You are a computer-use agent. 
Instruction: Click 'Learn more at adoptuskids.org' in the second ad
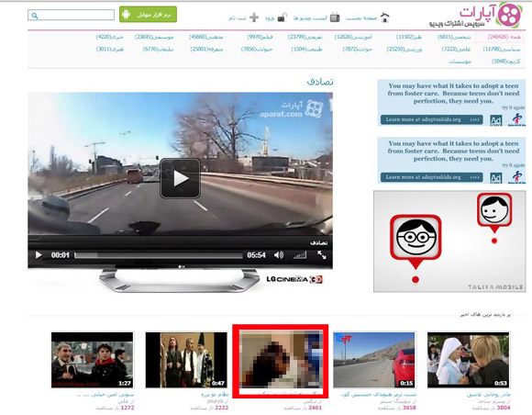(432, 177)
